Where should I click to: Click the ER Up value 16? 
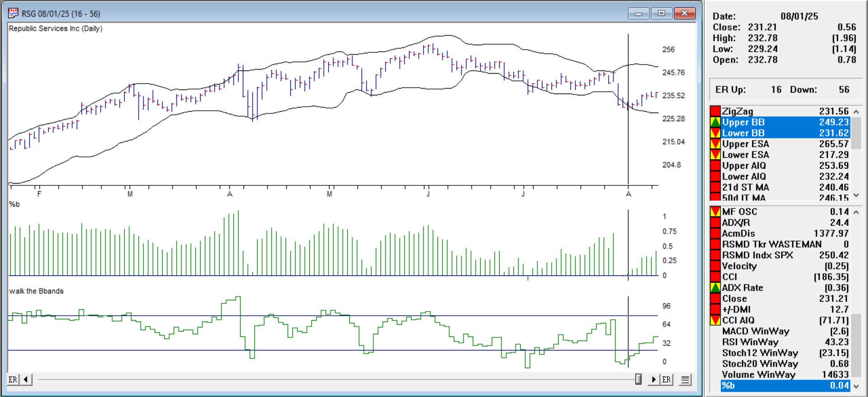[776, 90]
